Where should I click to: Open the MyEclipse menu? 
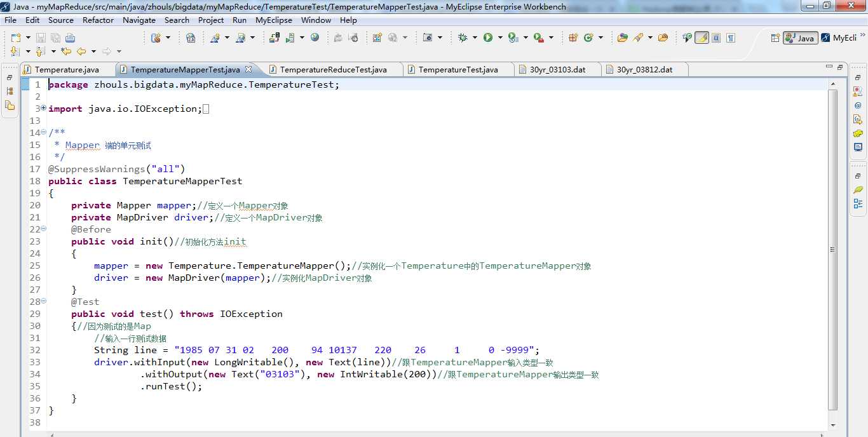click(274, 20)
